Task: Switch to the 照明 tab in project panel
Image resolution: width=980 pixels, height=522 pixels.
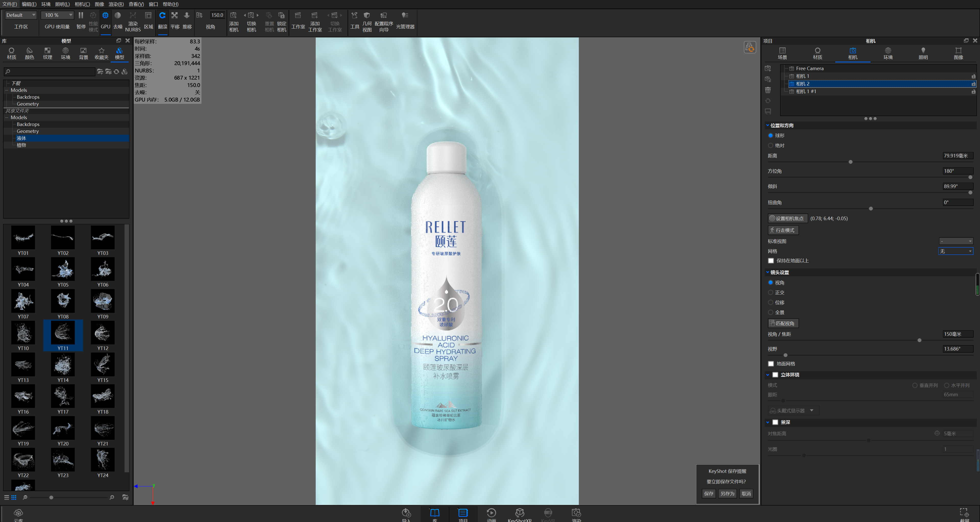Action: [x=923, y=53]
